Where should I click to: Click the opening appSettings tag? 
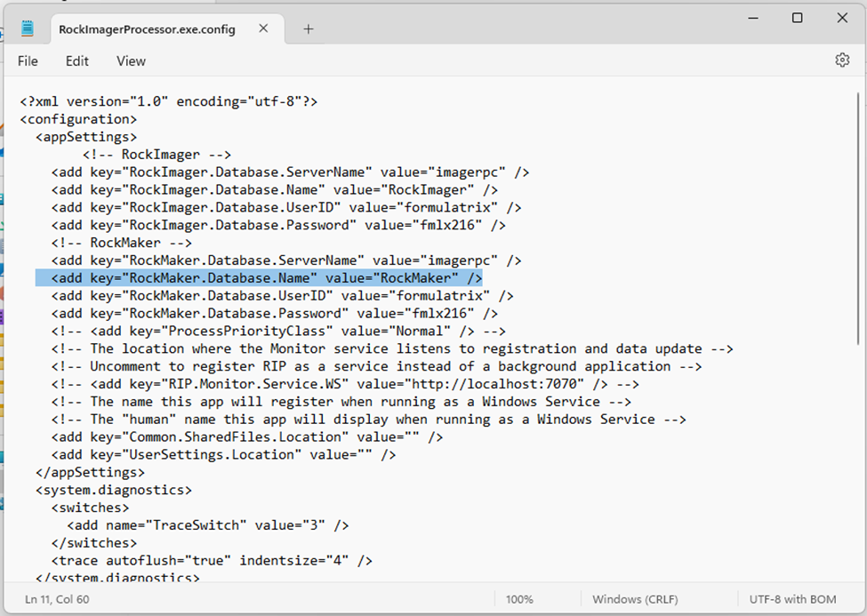[x=86, y=137]
